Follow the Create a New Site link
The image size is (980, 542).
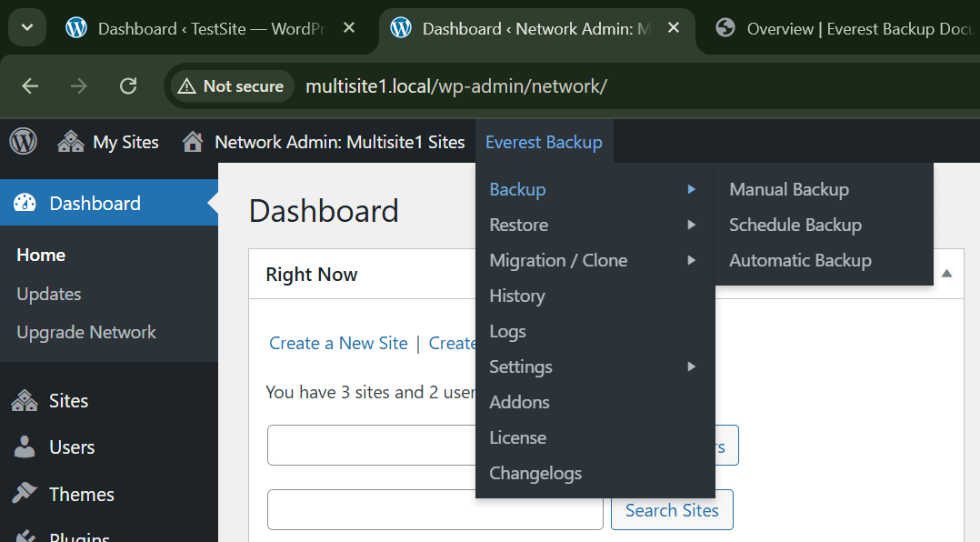tap(338, 343)
